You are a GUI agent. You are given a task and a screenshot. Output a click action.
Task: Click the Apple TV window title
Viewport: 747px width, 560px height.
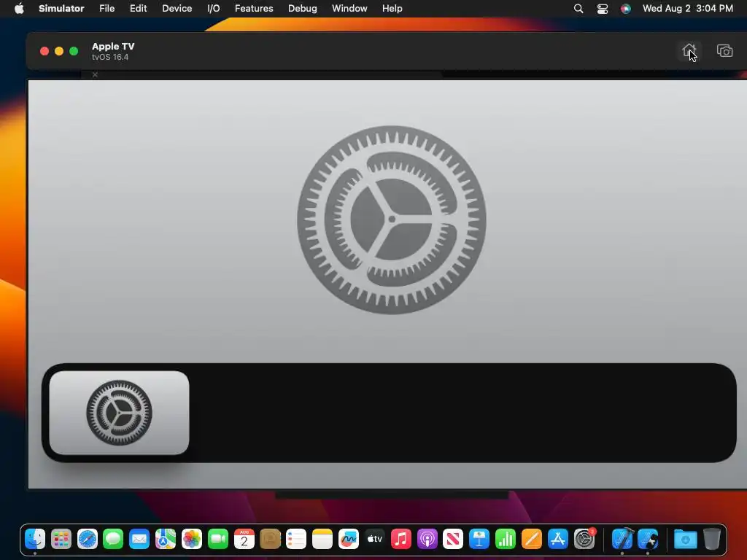(x=113, y=46)
